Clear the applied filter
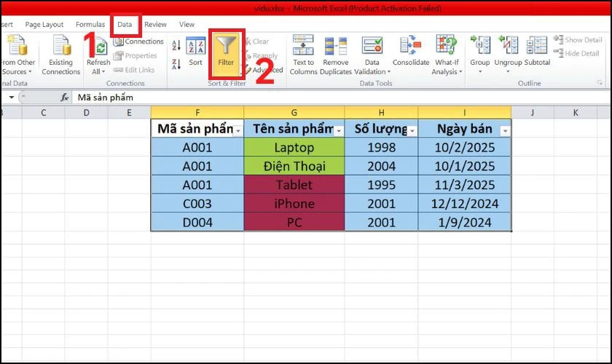 point(257,41)
